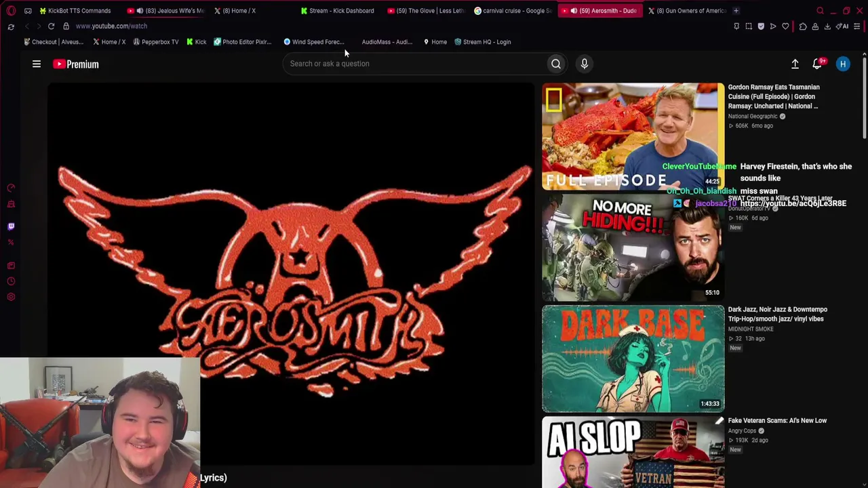Open the easy setup lines icon
This screenshot has width=868, height=488.
(857, 26)
